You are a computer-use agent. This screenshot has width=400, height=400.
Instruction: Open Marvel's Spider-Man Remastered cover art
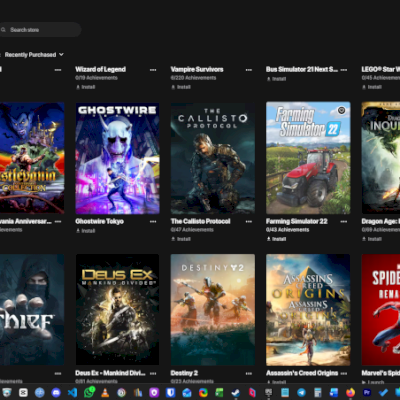(x=381, y=310)
